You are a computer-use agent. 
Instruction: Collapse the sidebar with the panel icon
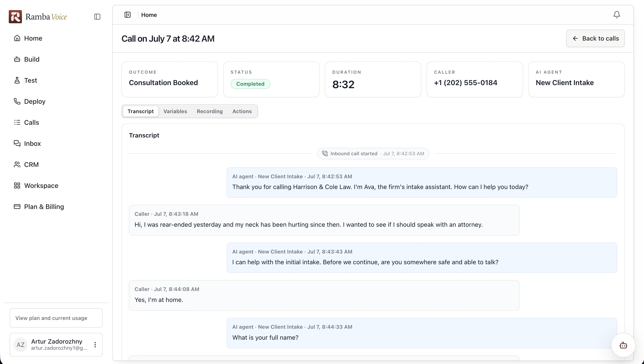pos(97,17)
